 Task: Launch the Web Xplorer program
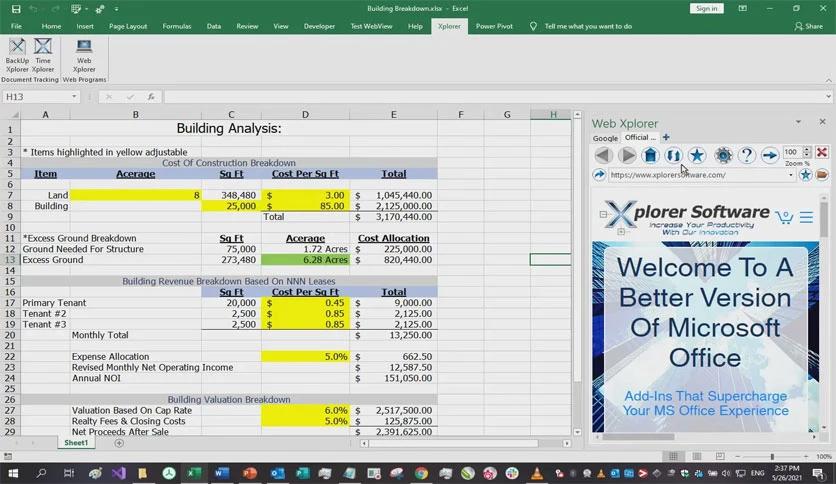pyautogui.click(x=84, y=55)
